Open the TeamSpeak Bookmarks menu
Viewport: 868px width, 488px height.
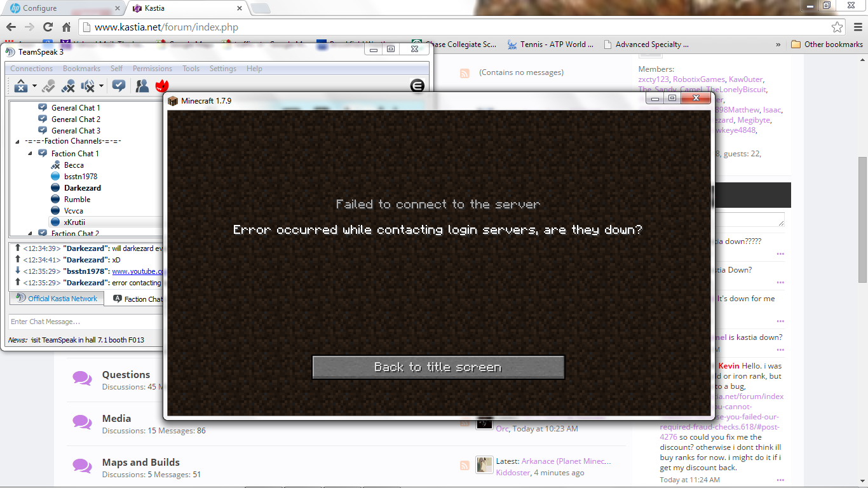point(81,69)
